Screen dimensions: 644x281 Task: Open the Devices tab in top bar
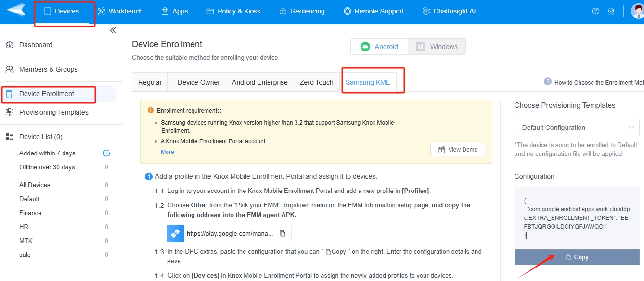(x=61, y=11)
